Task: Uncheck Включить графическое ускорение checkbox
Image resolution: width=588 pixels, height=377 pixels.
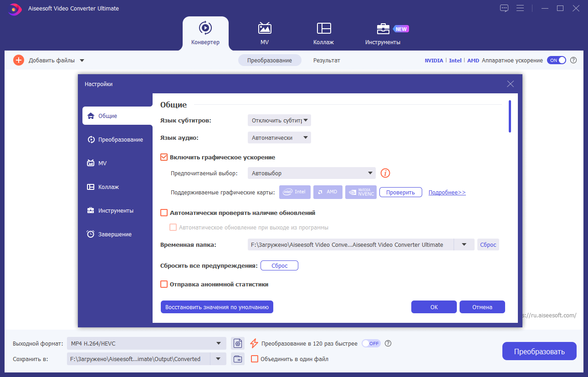Action: point(164,157)
